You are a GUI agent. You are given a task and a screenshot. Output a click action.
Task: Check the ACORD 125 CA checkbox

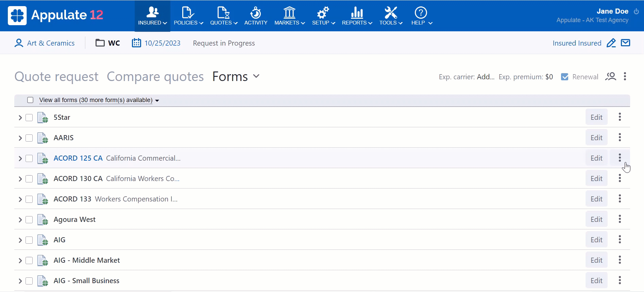pyautogui.click(x=29, y=158)
